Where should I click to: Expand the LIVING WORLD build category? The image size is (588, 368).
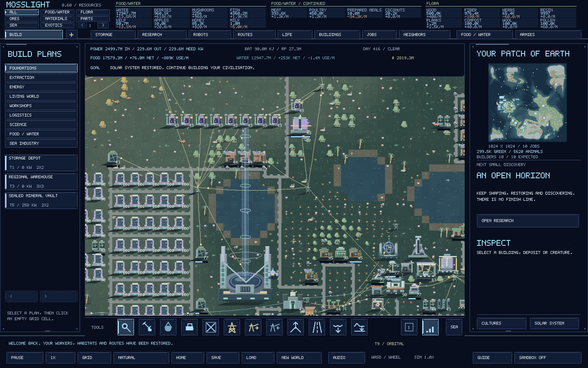point(41,96)
